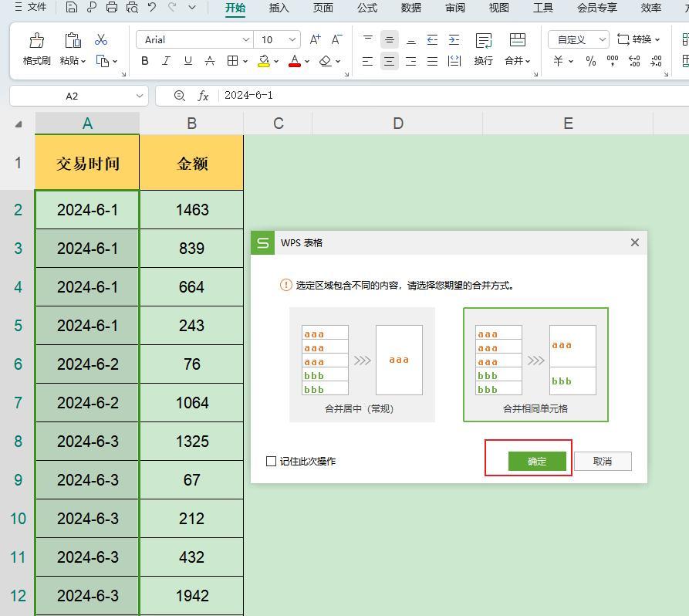Decrease font size with A- icon

(336, 39)
